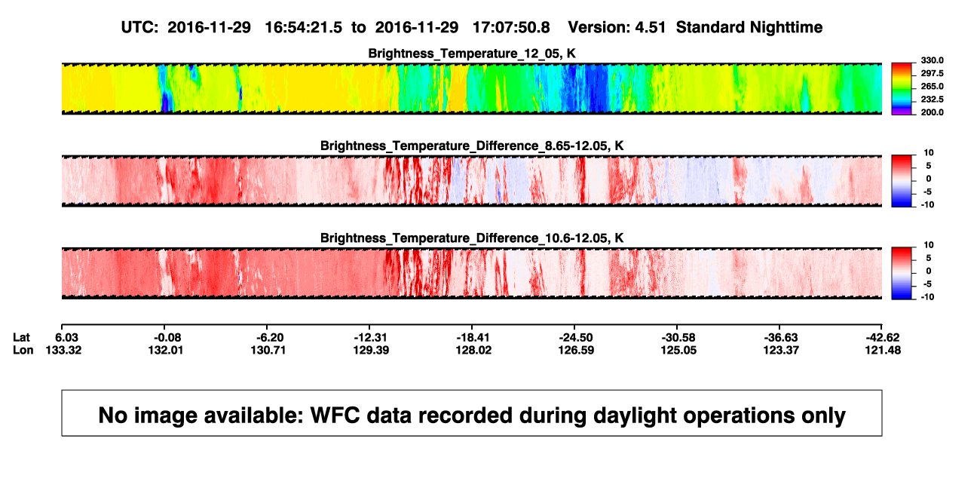This screenshot has height=503, width=980.
Task: Click latitude value -12.31
Action: pyautogui.click(x=369, y=336)
